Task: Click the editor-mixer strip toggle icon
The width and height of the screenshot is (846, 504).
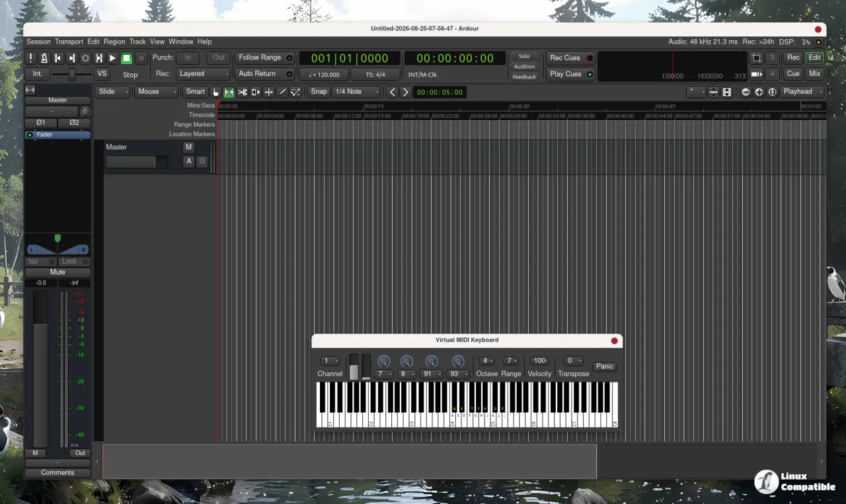Action: point(30,90)
